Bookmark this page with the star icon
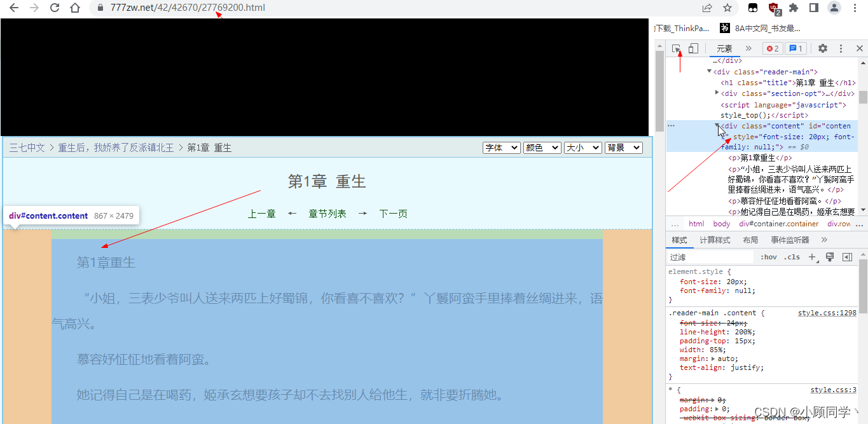 click(727, 8)
